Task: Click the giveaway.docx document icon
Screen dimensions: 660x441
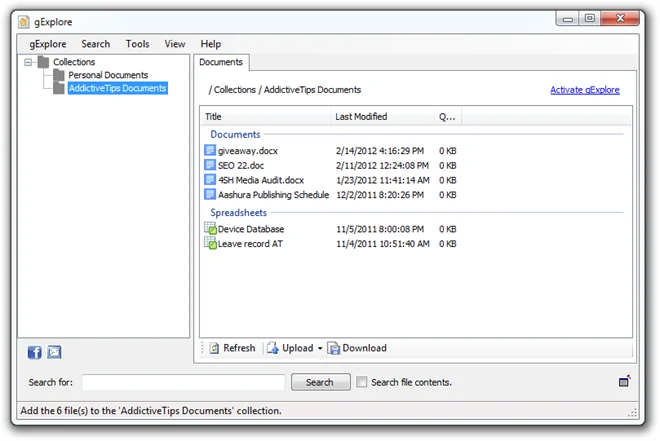Action: (x=210, y=150)
